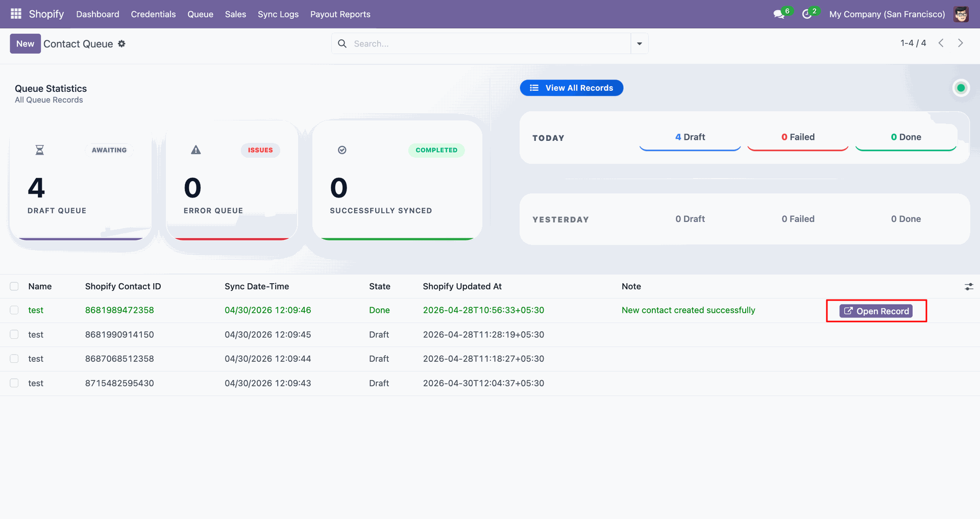Viewport: 980px width, 519px height.
Task: Go to the next page arrow
Action: pos(960,43)
